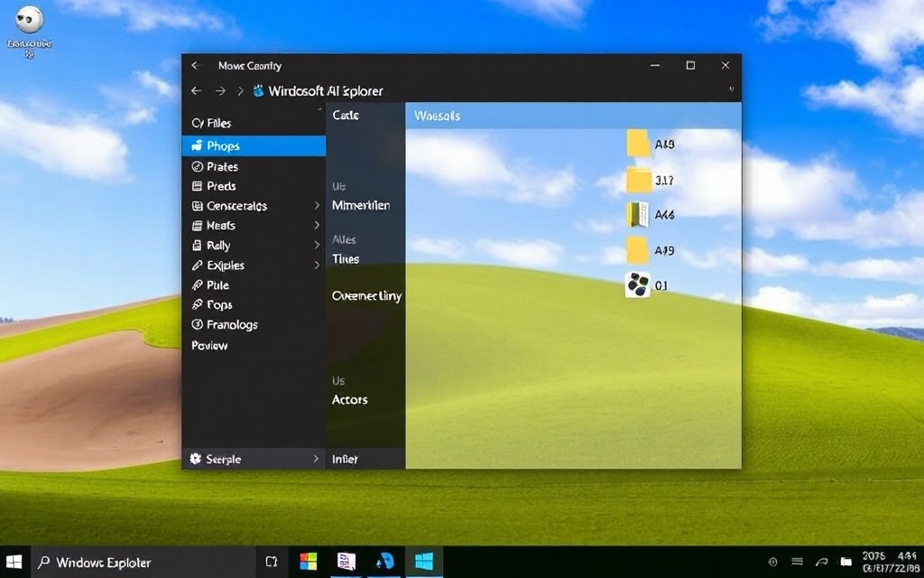Click the gear icon beside Seerple
This screenshot has width=924, height=578.
(x=196, y=459)
